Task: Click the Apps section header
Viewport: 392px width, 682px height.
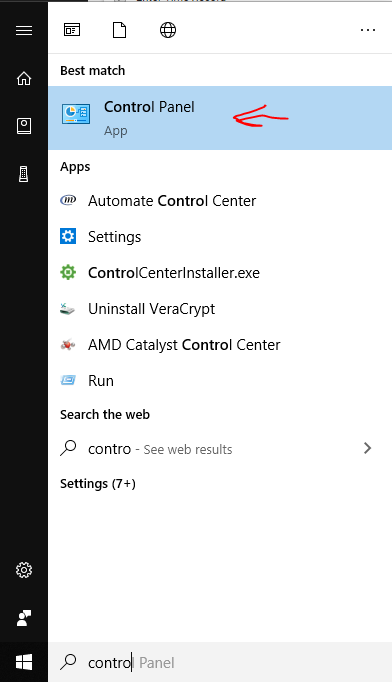Action: (x=75, y=167)
